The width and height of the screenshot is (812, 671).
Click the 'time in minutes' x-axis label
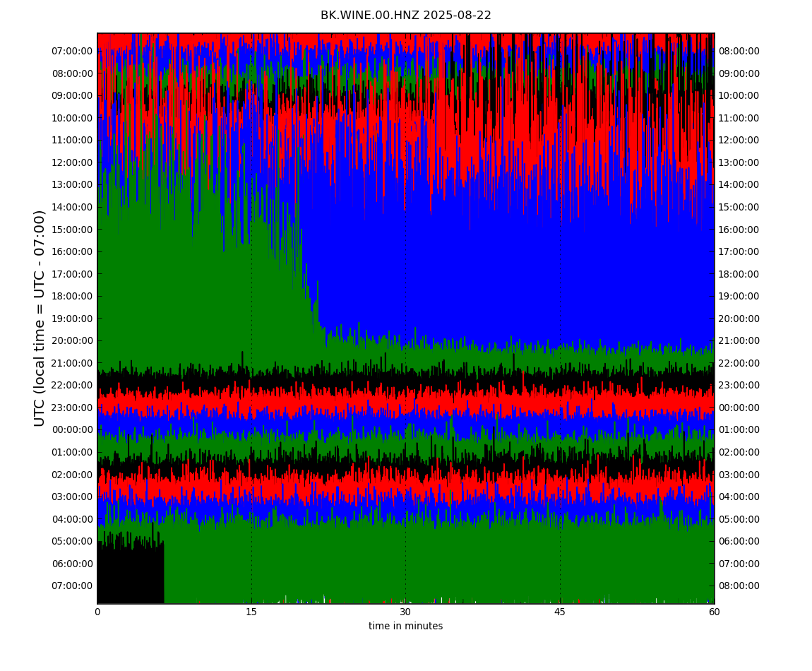pos(405,626)
